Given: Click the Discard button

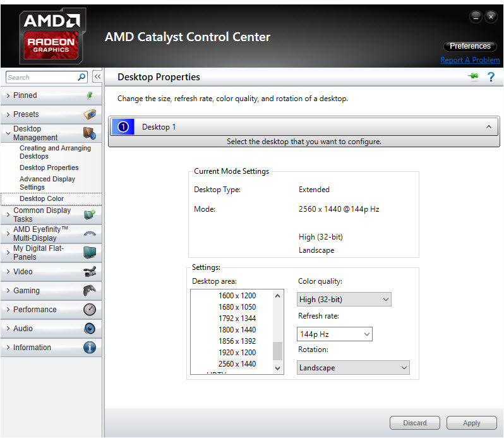Looking at the screenshot, I should tap(415, 423).
